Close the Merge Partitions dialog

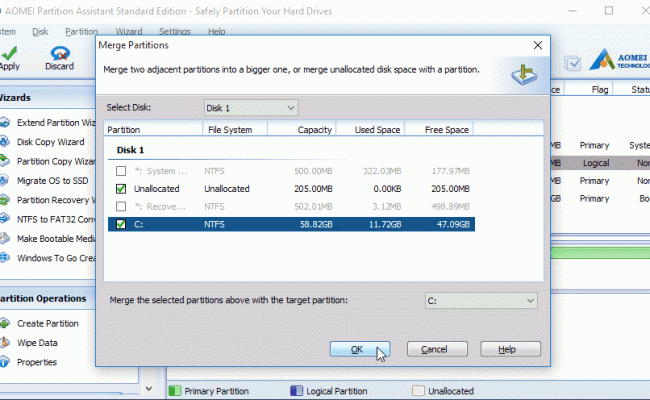(538, 45)
